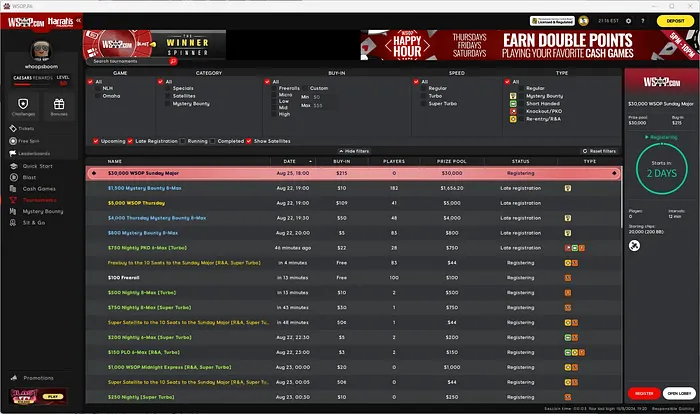Image resolution: width=700 pixels, height=414 pixels.
Task: Select the $100 Freeroll tournament row
Action: [x=353, y=278]
